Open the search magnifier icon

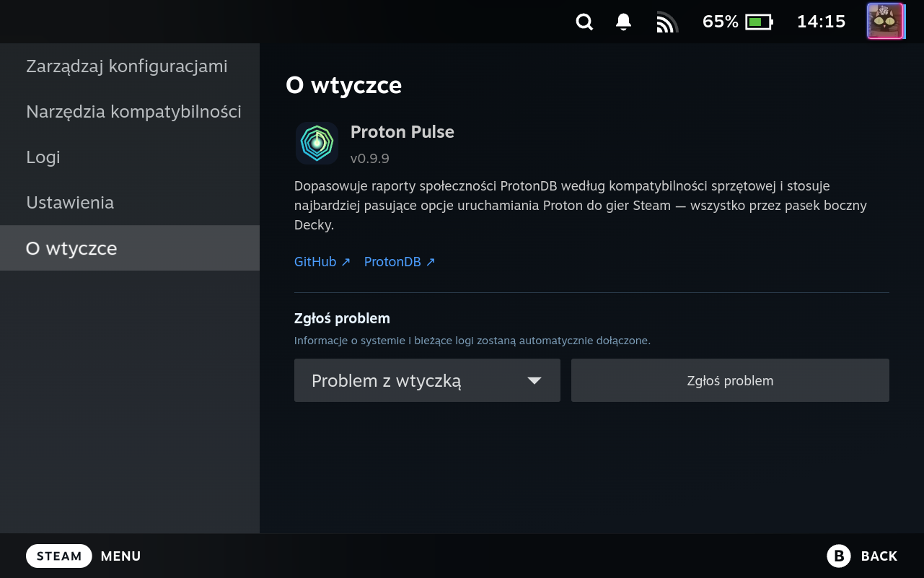(x=584, y=22)
